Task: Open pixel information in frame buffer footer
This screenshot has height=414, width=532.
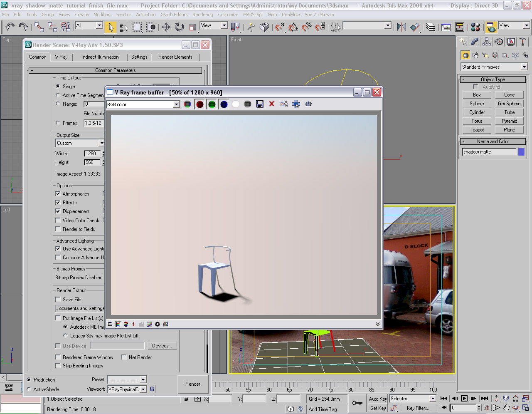Action: point(134,324)
